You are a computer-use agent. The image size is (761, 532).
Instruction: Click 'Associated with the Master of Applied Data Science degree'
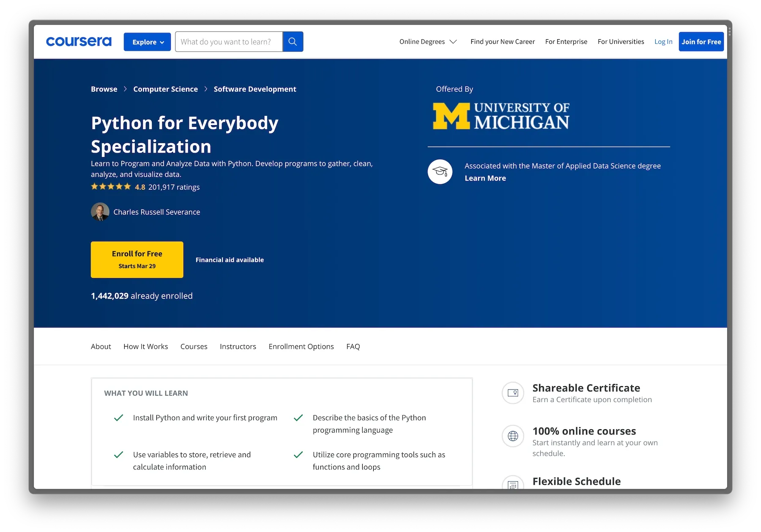(x=562, y=166)
